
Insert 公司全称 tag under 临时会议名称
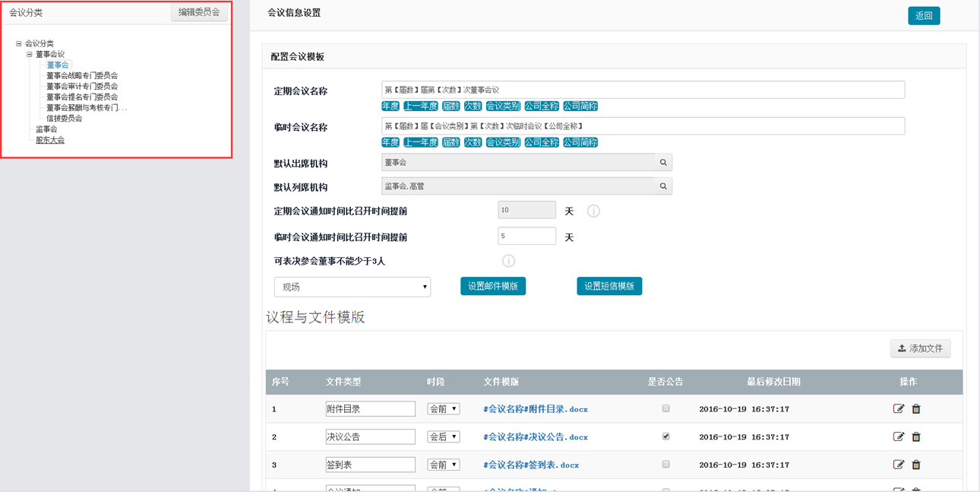(542, 142)
